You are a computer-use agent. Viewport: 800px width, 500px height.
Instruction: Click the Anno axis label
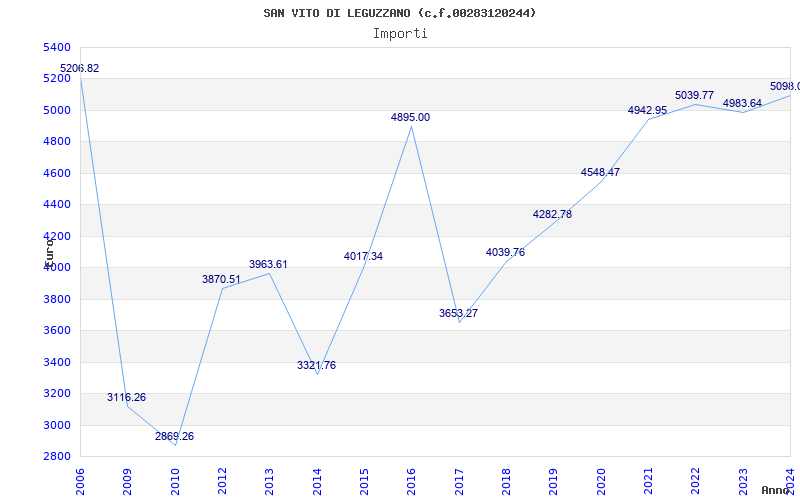click(x=776, y=490)
